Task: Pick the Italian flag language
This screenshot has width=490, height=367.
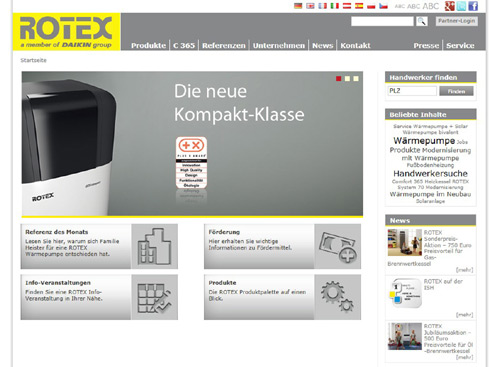Action: point(335,6)
